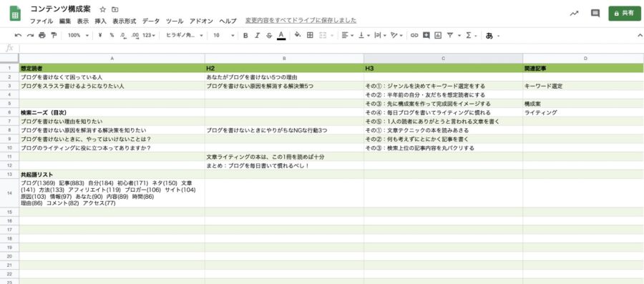
Task: Undo the last action
Action: point(18,36)
